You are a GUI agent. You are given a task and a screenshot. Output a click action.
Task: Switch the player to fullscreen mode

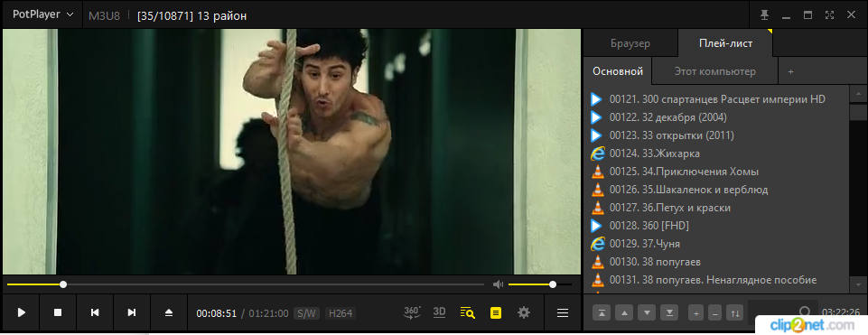[x=829, y=15]
